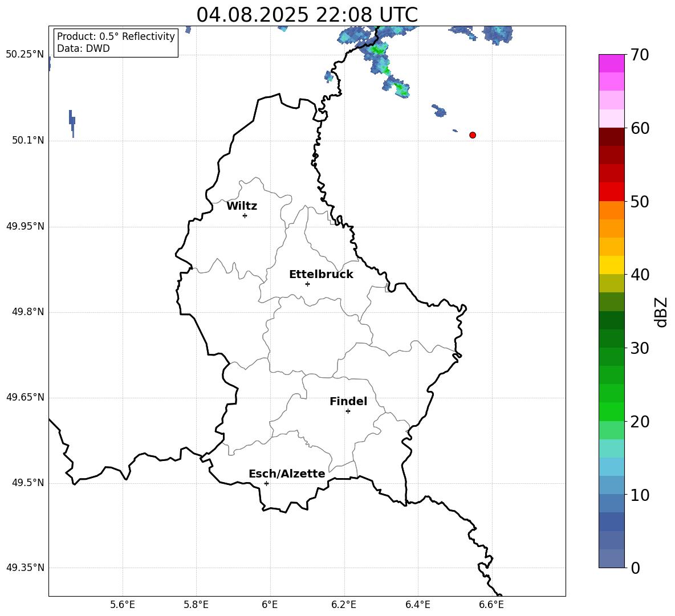Click the 49.65°N latitude label
Viewport: 675px width, 616px height.
click(25, 397)
